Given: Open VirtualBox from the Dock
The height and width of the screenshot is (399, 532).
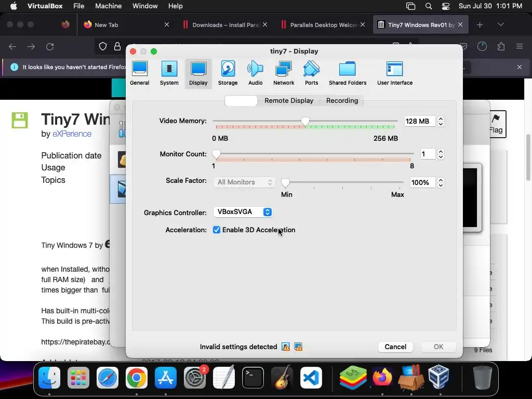Looking at the screenshot, I should coord(438,377).
